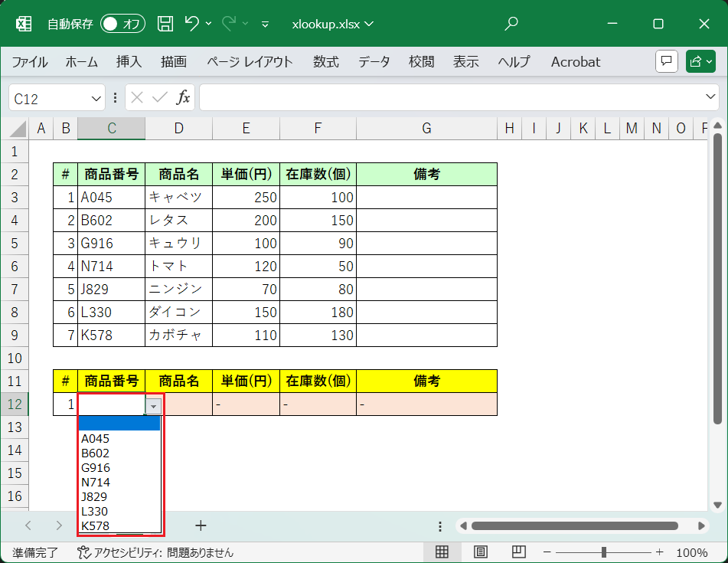Click the add new sheet plus button
Image resolution: width=728 pixels, height=563 pixels.
click(x=201, y=525)
